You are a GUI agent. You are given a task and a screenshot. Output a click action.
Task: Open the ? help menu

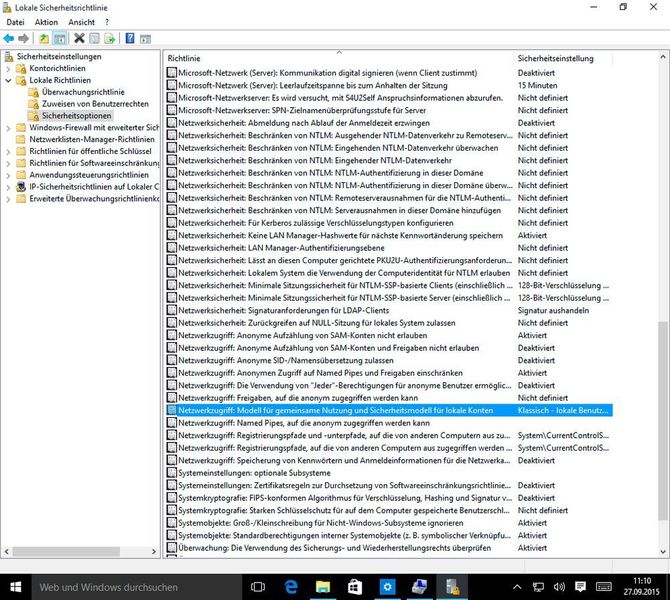[x=107, y=22]
